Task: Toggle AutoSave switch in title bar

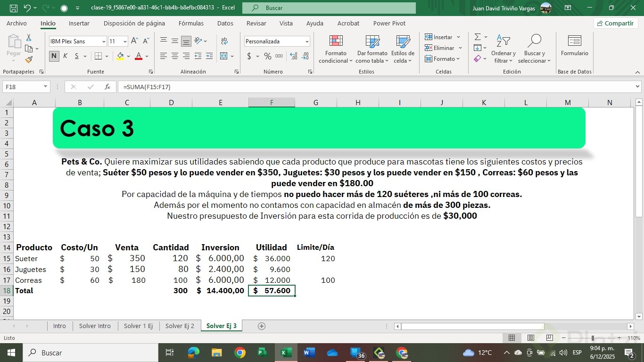Action: coord(64,8)
